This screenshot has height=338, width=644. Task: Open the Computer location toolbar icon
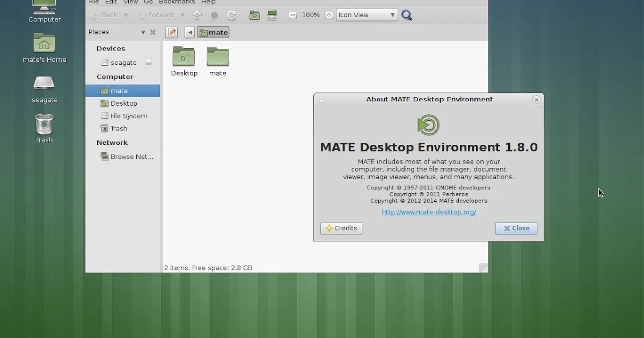point(272,15)
